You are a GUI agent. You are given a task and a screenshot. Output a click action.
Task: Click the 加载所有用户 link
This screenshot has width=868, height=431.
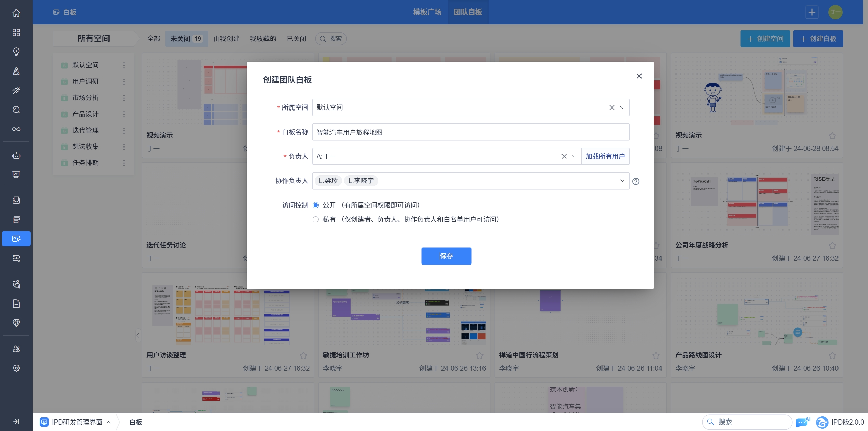click(x=605, y=156)
